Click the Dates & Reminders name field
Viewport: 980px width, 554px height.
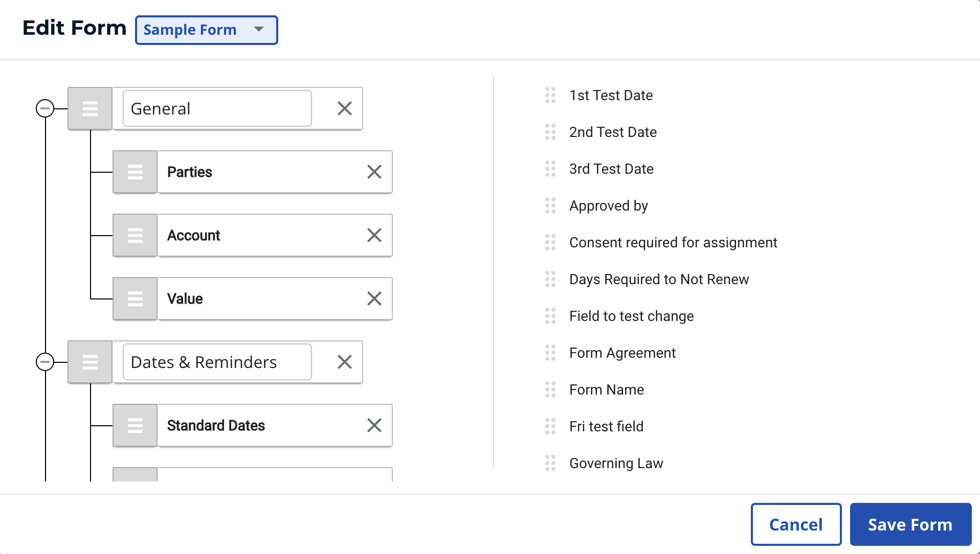point(217,362)
